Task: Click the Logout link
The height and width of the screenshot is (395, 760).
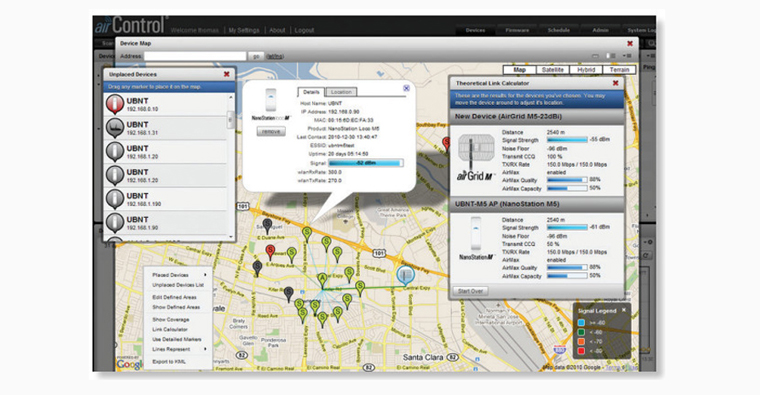Action: coord(304,30)
